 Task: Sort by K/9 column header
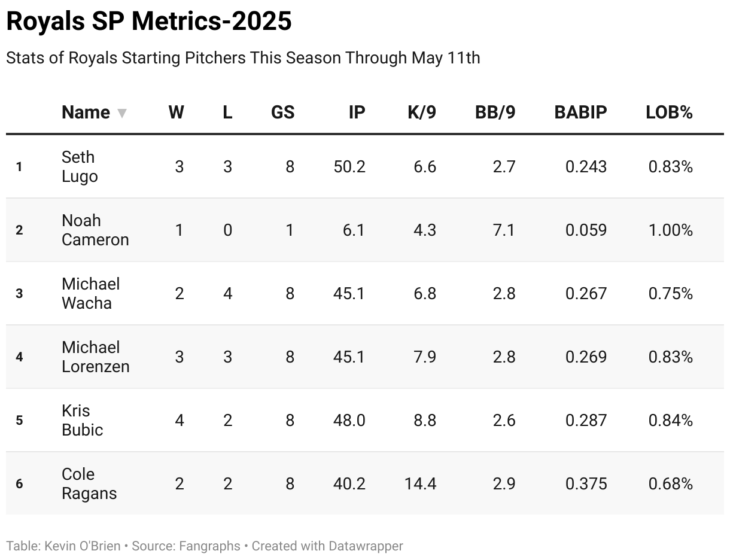pos(421,112)
